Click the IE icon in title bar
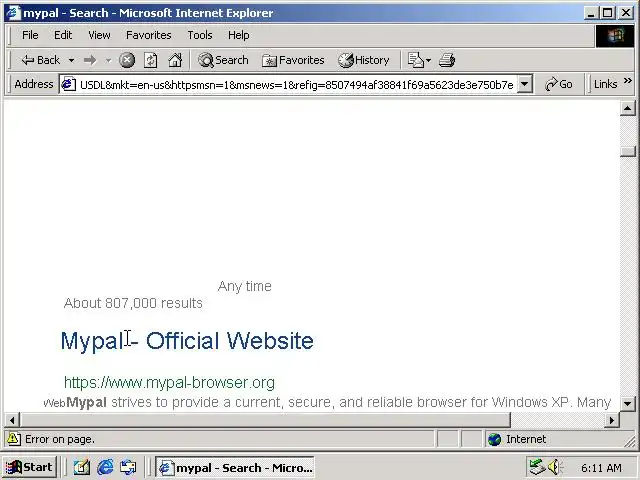The width and height of the screenshot is (640, 480). pyautogui.click(x=13, y=13)
